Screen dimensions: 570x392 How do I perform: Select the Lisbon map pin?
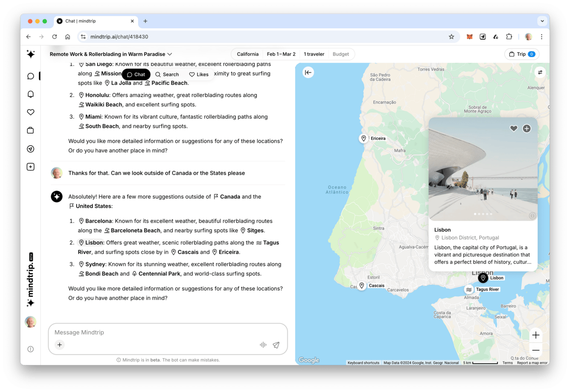pos(483,278)
